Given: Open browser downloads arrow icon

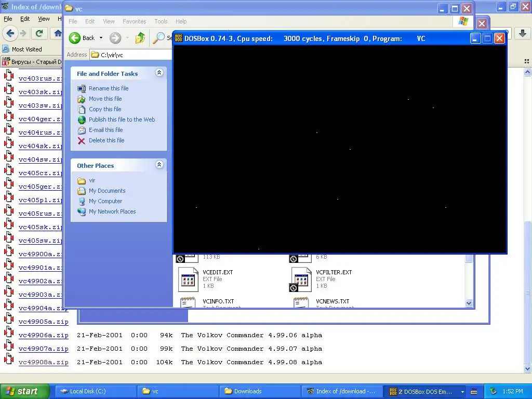Looking at the screenshot, I should [x=523, y=33].
